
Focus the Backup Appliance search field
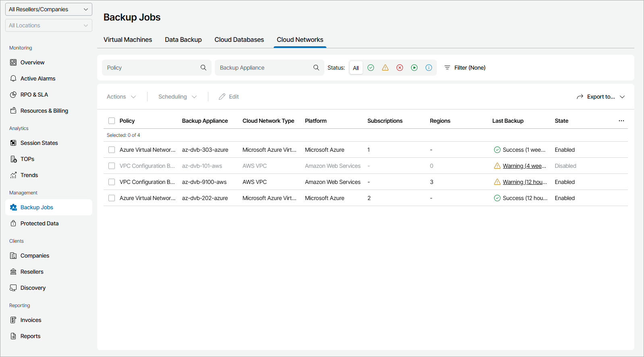pyautogui.click(x=264, y=68)
